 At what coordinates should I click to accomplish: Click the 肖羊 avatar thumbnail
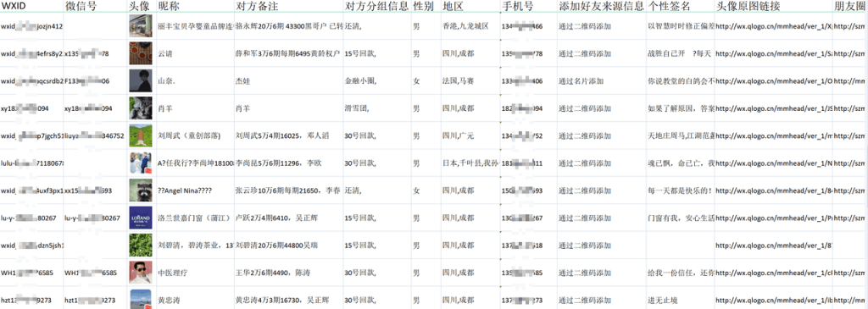[141, 108]
